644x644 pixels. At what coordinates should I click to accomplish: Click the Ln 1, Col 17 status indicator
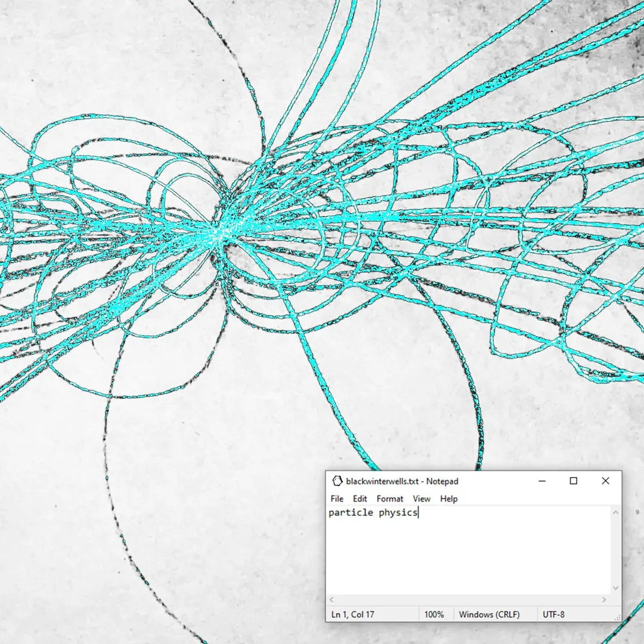(353, 614)
